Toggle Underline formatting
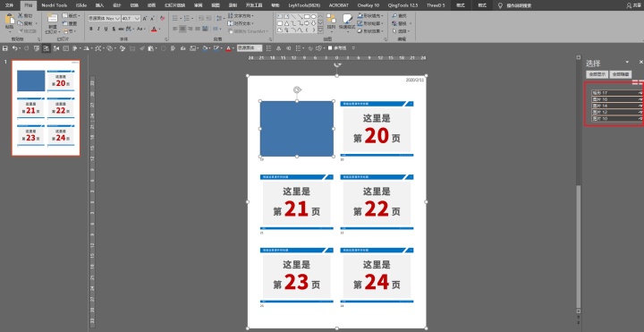 pyautogui.click(x=106, y=30)
